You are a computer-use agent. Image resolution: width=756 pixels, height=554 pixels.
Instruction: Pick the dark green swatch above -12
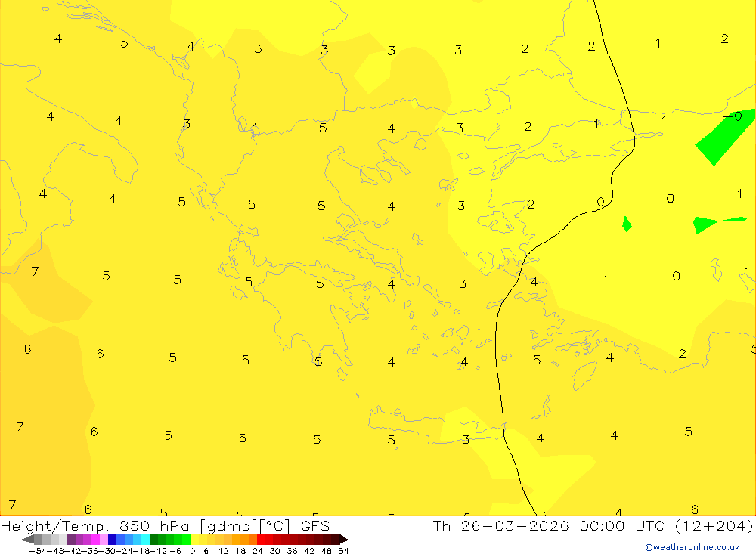coord(153,539)
